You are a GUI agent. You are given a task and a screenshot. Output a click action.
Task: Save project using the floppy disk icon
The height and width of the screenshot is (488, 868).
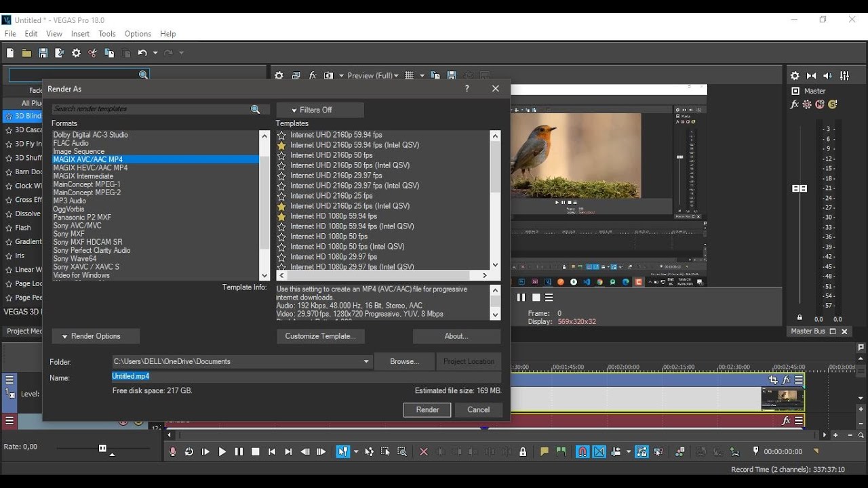pyautogui.click(x=43, y=53)
